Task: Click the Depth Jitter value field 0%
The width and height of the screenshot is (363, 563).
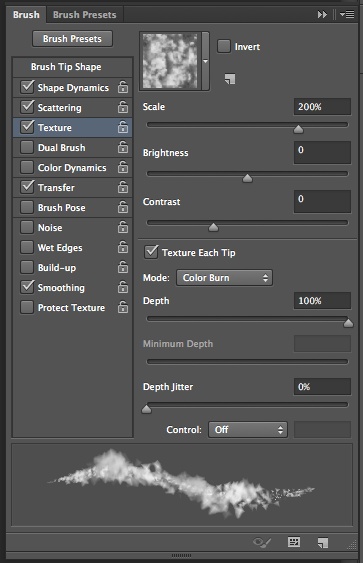Action: (322, 387)
